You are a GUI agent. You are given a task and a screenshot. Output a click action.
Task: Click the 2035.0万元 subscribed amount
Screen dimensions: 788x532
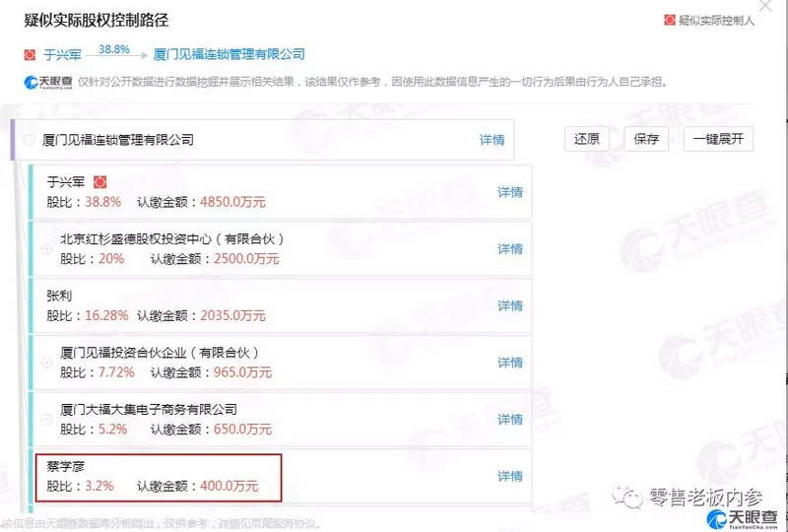point(232,316)
